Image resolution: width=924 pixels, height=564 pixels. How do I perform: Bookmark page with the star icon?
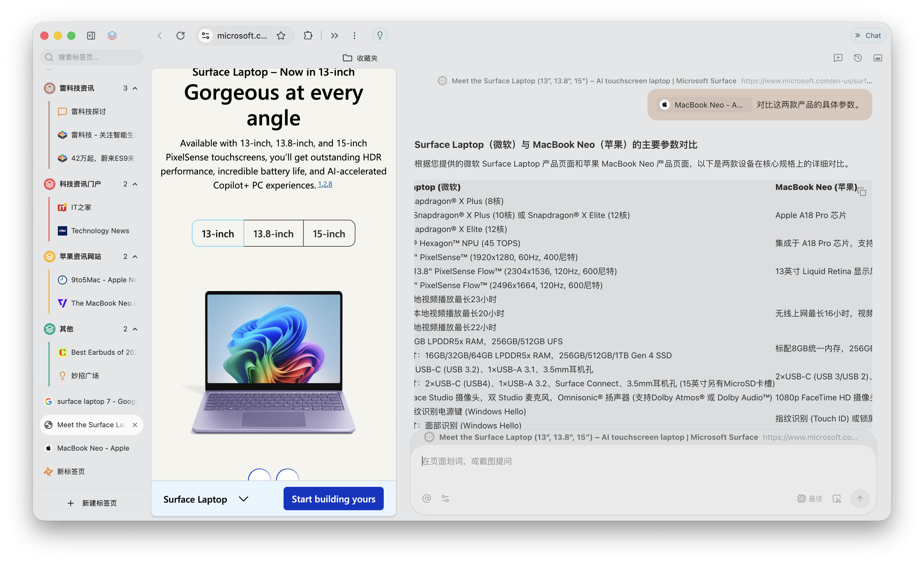pos(281,36)
